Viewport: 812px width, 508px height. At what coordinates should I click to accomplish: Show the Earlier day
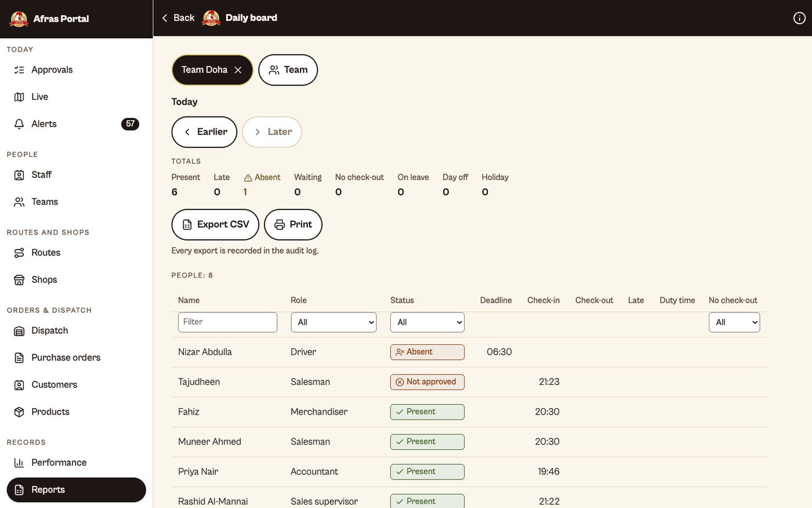click(204, 132)
